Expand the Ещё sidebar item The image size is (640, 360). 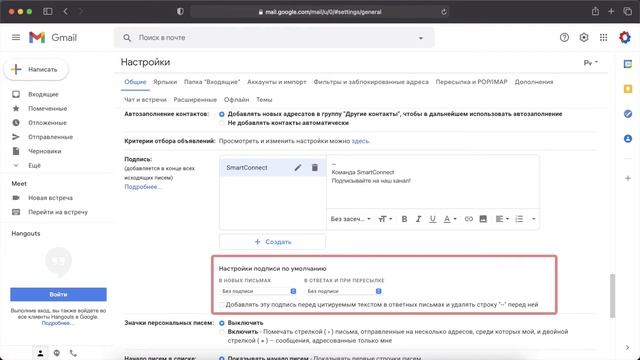click(34, 165)
